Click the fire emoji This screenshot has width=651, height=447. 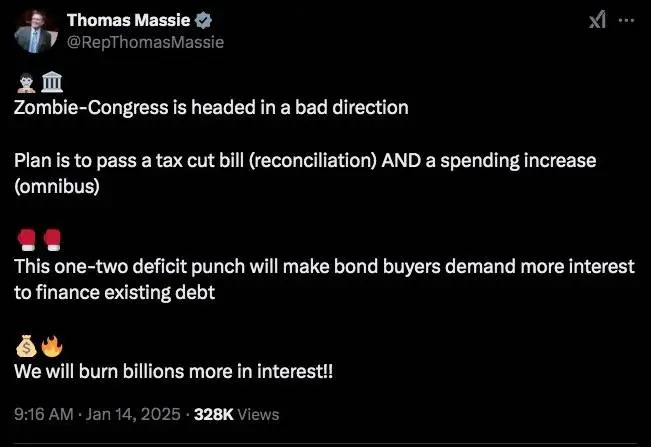(50, 348)
